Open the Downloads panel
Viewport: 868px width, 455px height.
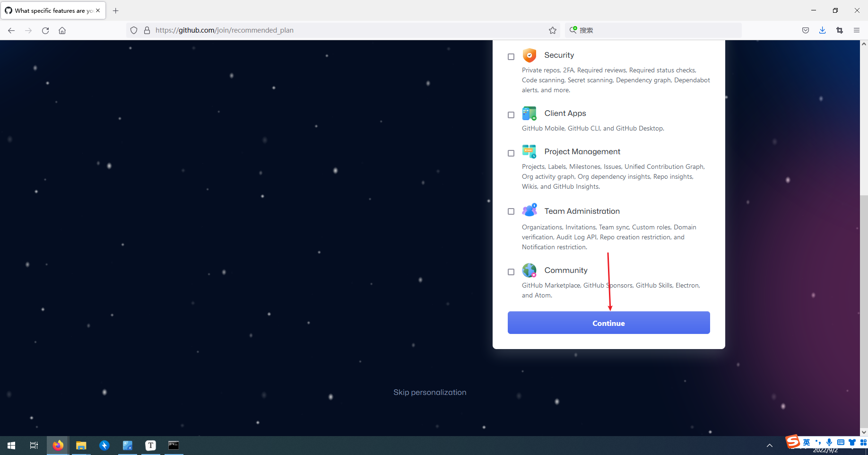(823, 30)
